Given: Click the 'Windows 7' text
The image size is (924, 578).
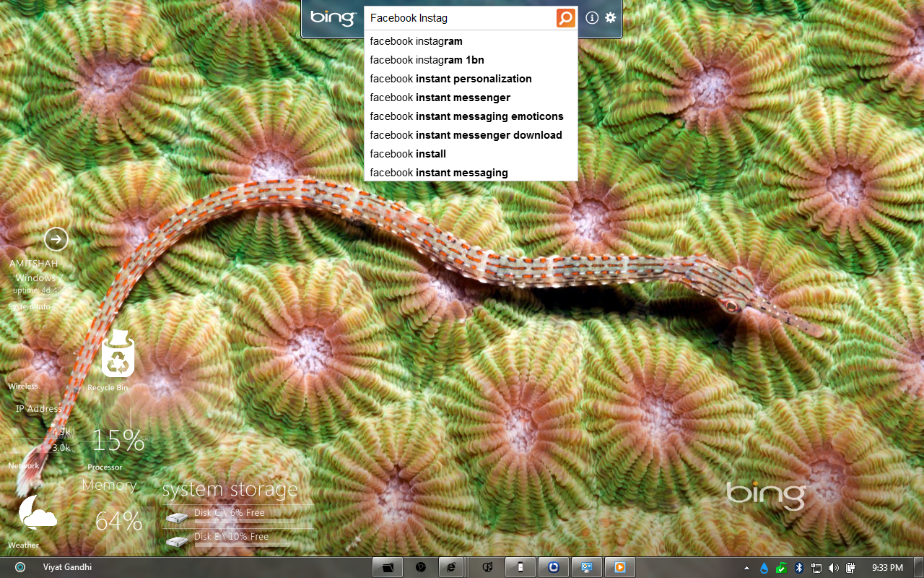Looking at the screenshot, I should pyautogui.click(x=39, y=277).
